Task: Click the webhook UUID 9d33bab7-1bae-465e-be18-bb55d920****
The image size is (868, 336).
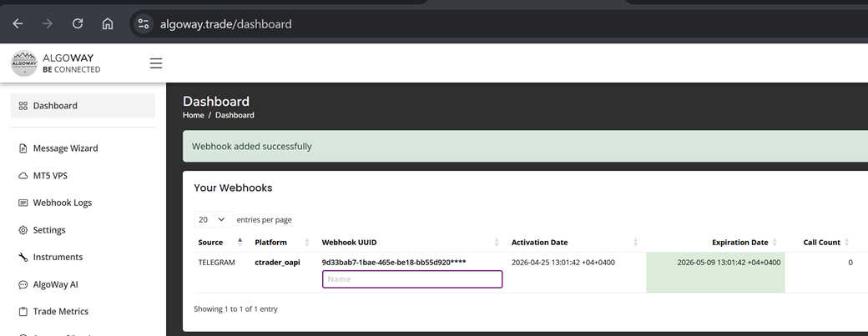Action: click(394, 263)
